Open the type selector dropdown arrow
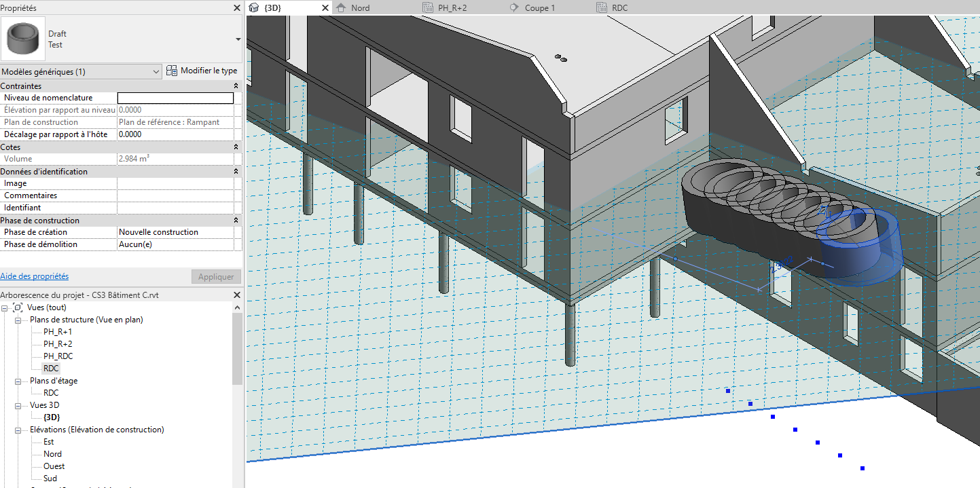This screenshot has width=980, height=488. point(238,39)
